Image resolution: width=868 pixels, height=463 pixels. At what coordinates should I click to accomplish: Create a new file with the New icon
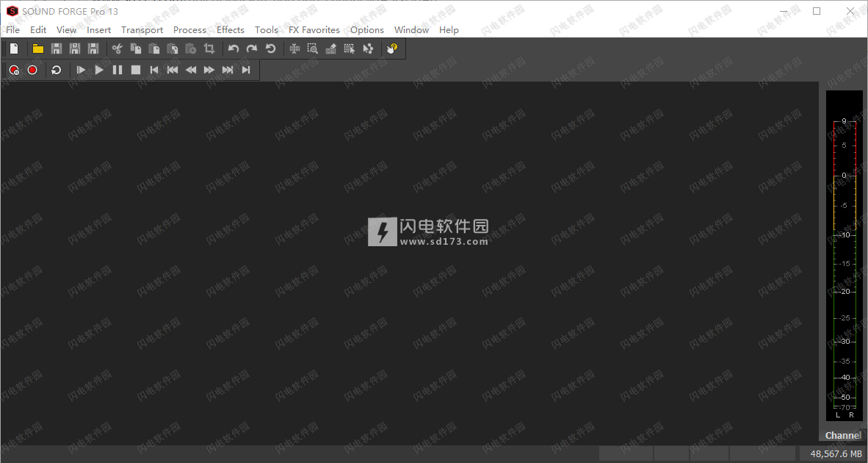[x=14, y=49]
